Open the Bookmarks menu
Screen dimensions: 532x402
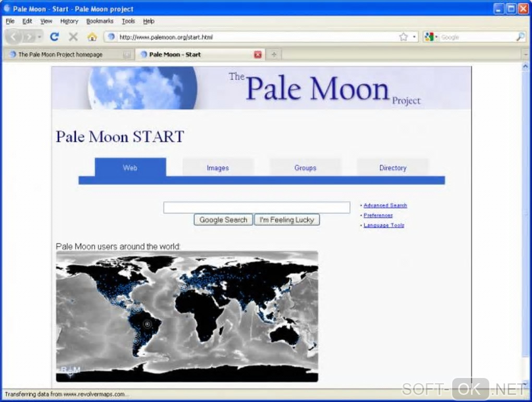tap(100, 21)
